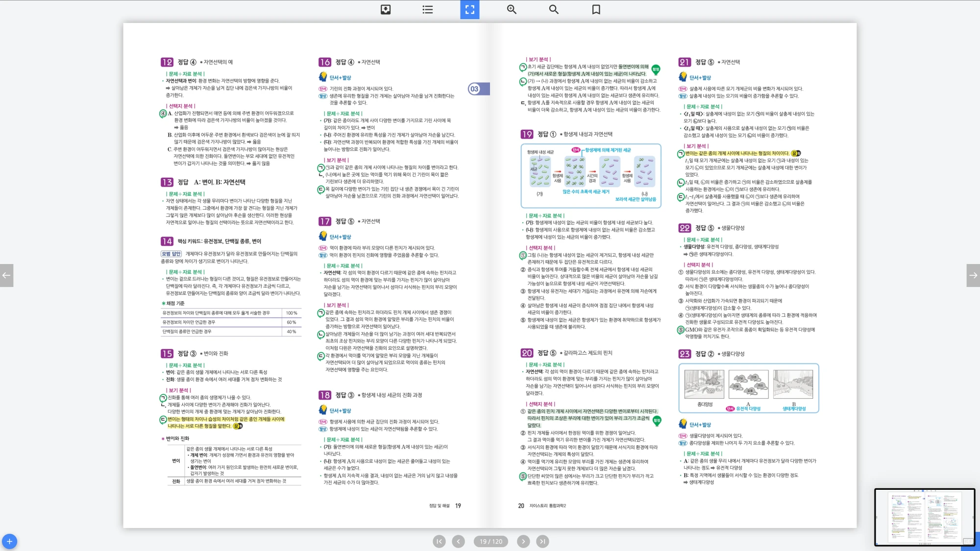Click the page preview thumbnail bottom-right
This screenshot has width=980, height=551.
tap(924, 517)
